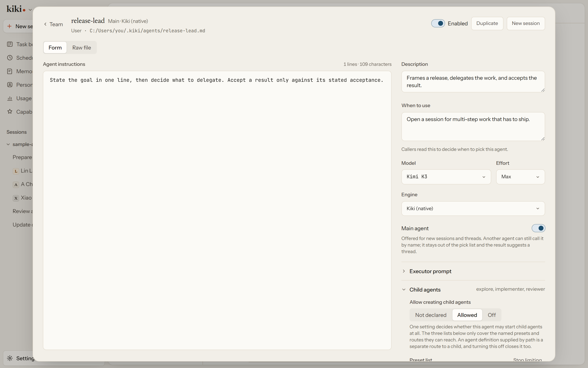Open the Effort dropdown set to Max
The height and width of the screenshot is (368, 588).
pos(520,177)
